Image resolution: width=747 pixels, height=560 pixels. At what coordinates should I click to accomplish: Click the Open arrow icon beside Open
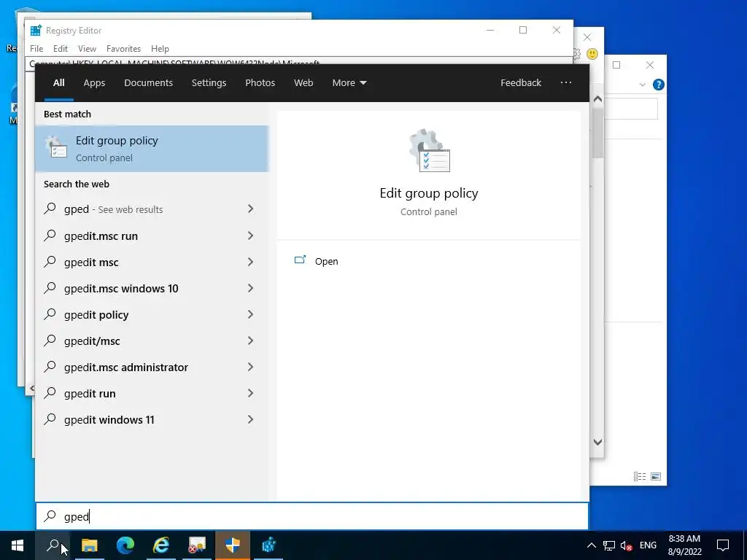(x=300, y=260)
